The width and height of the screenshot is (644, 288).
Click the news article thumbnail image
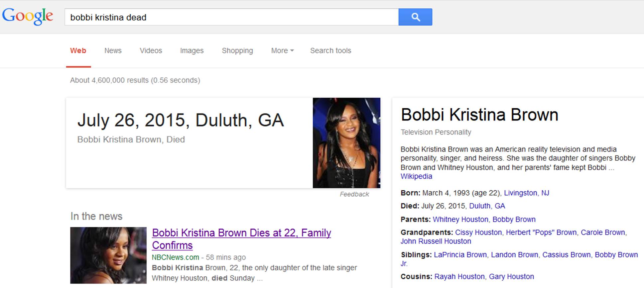click(108, 255)
